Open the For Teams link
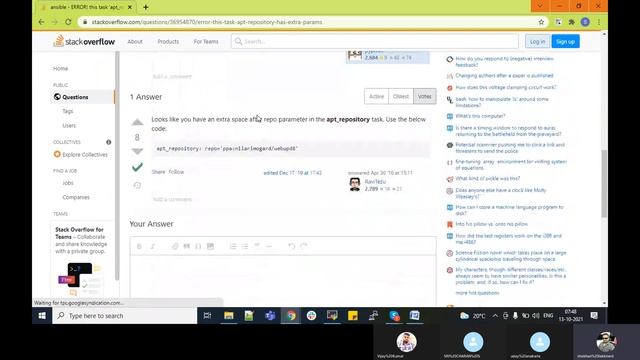Viewport: 640px width, 360px height. click(x=206, y=42)
